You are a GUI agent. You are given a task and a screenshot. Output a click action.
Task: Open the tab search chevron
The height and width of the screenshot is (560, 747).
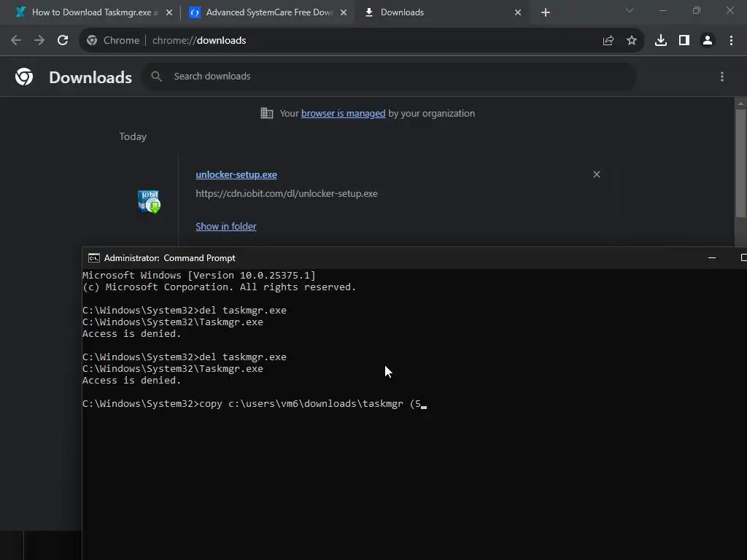pyautogui.click(x=630, y=10)
